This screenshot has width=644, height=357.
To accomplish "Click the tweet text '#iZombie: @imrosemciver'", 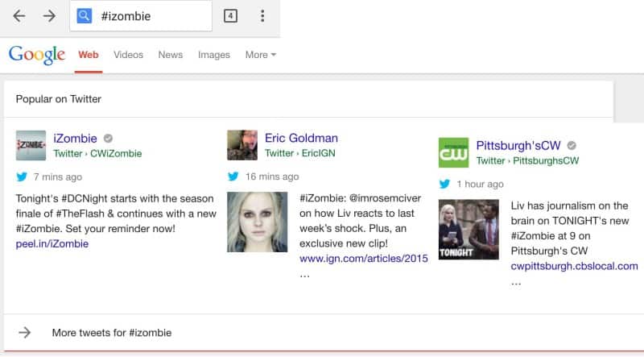I will [360, 221].
